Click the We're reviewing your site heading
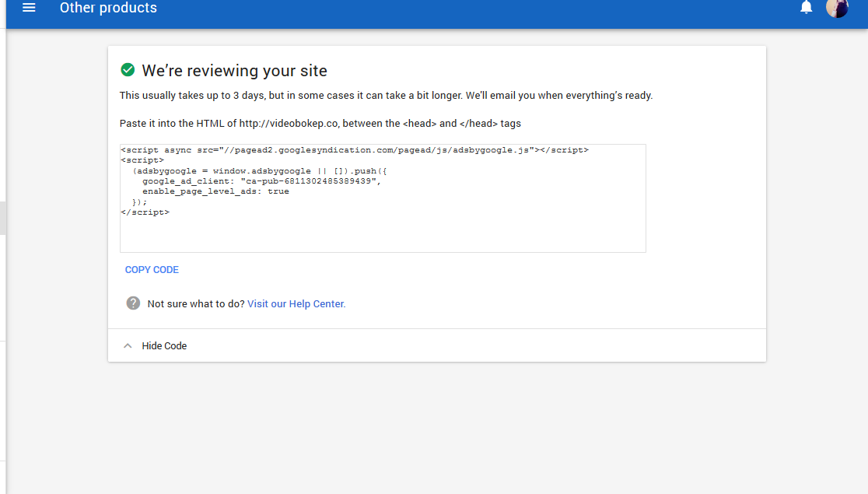This screenshot has width=868, height=494. pos(235,71)
